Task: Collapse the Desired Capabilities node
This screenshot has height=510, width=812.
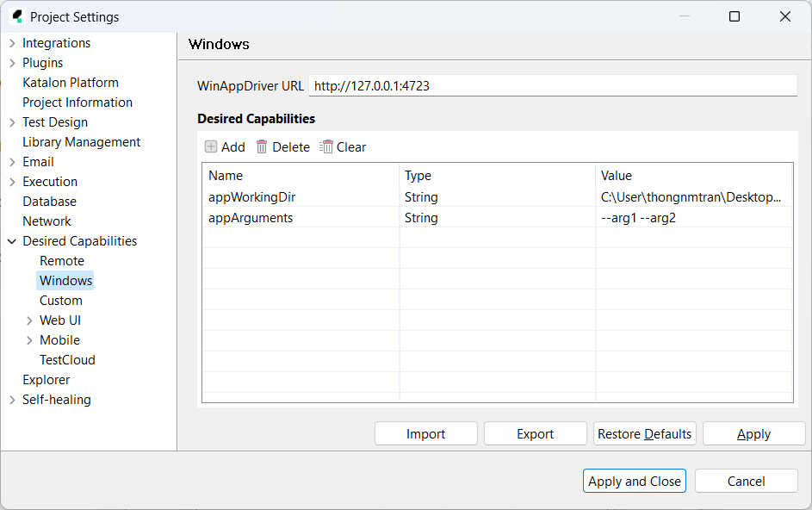Action: point(12,241)
